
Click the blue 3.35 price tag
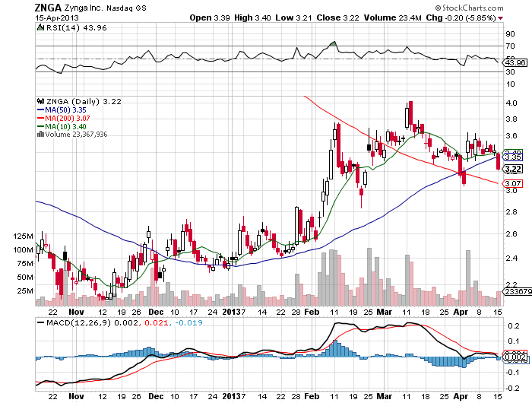click(x=513, y=157)
